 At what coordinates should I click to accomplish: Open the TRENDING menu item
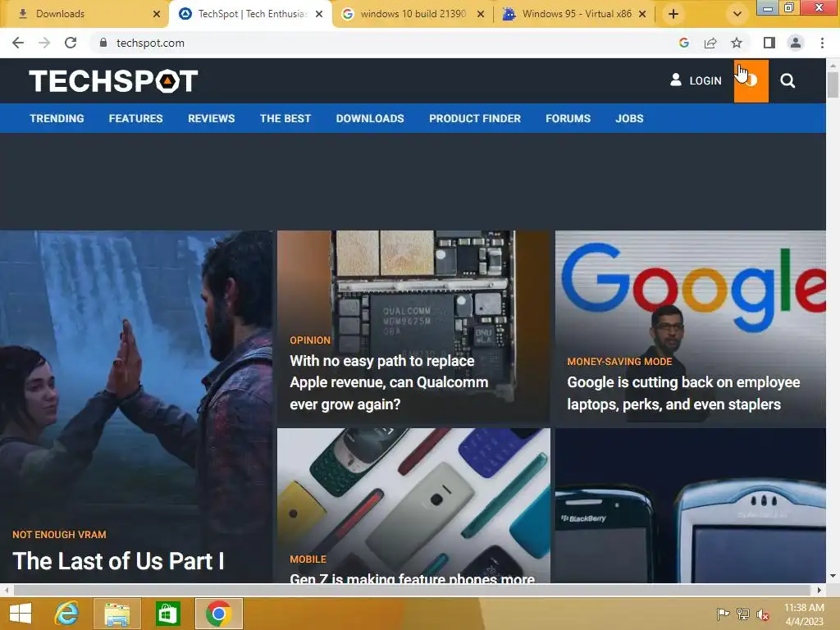(x=57, y=118)
